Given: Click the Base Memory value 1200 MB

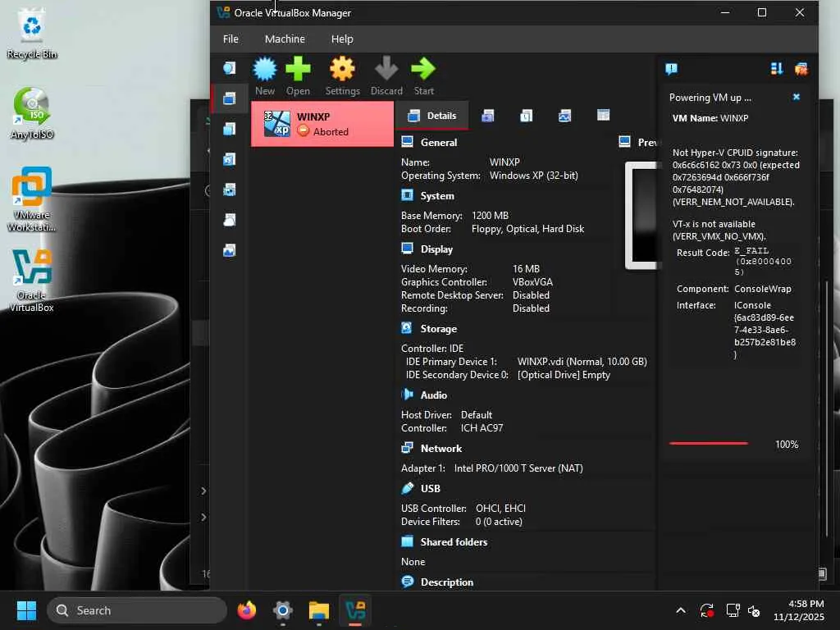Looking at the screenshot, I should 491,216.
